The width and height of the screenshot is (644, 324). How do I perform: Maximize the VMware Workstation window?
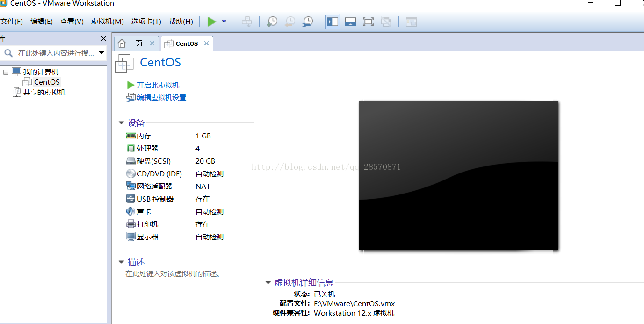(617, 3)
